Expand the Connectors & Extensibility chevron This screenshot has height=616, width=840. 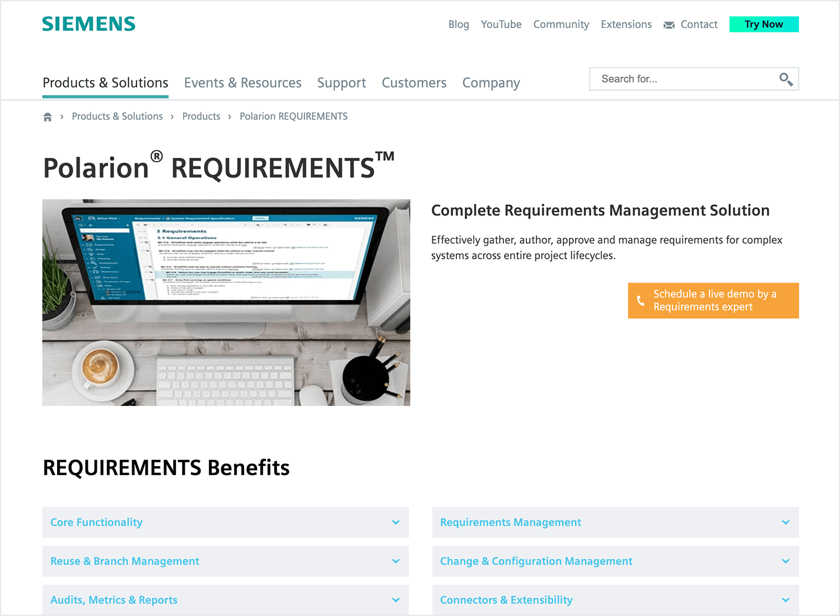786,600
